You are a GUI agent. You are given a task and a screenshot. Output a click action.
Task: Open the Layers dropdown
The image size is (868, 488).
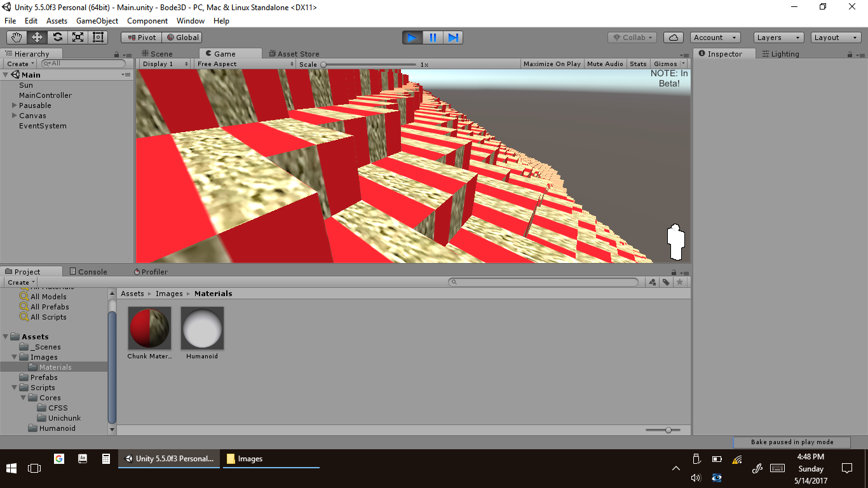point(778,37)
